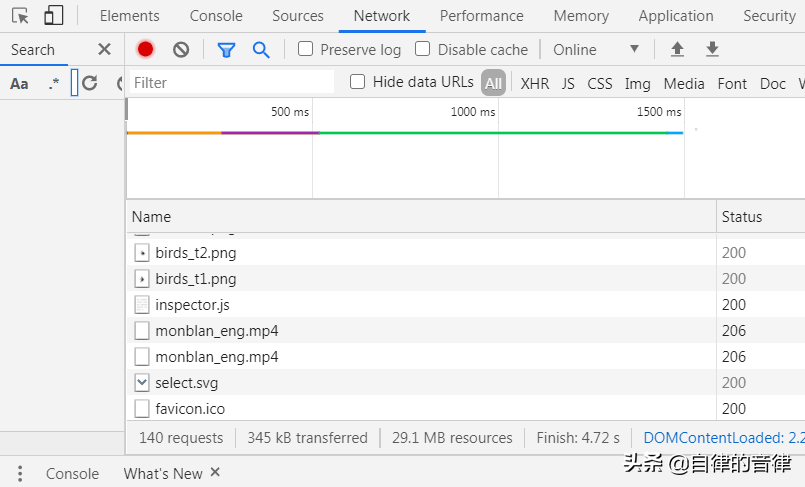
Task: Select the inspector.js request row
Action: click(192, 305)
